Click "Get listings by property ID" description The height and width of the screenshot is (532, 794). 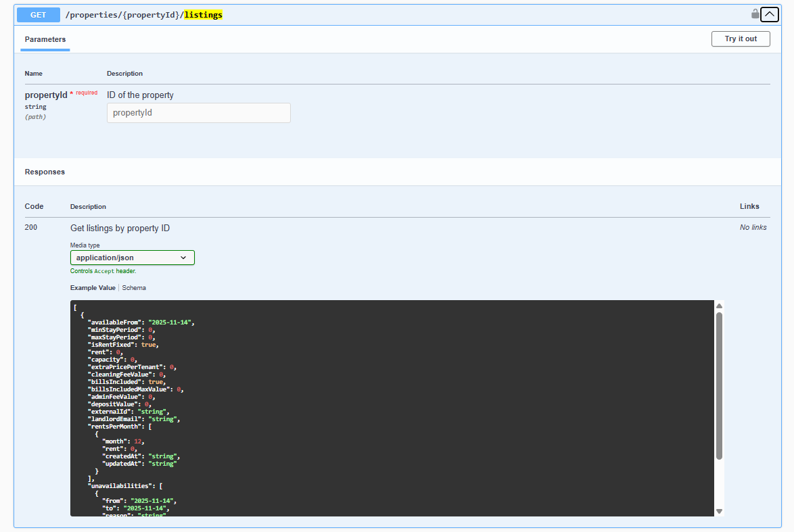(120, 228)
